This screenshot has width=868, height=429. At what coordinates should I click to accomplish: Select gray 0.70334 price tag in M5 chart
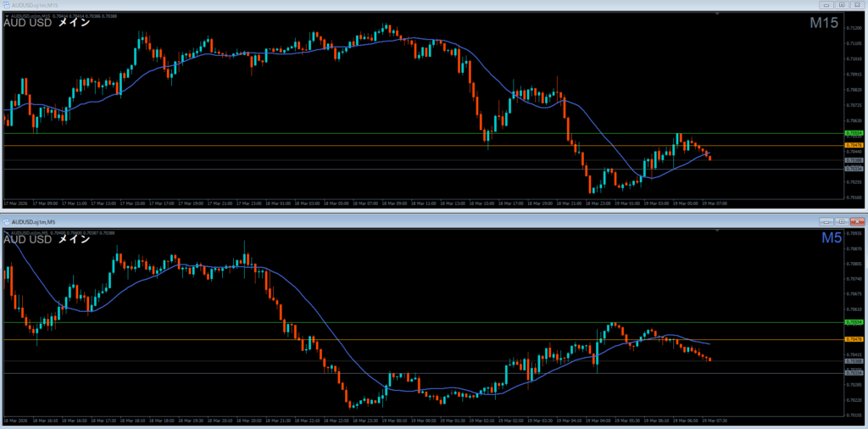point(854,372)
